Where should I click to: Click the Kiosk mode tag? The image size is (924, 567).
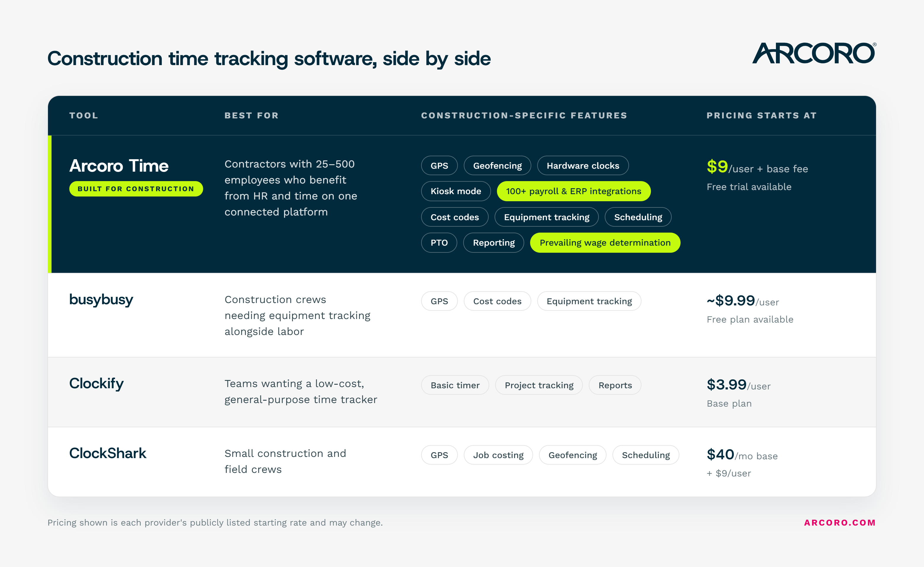pos(455,191)
